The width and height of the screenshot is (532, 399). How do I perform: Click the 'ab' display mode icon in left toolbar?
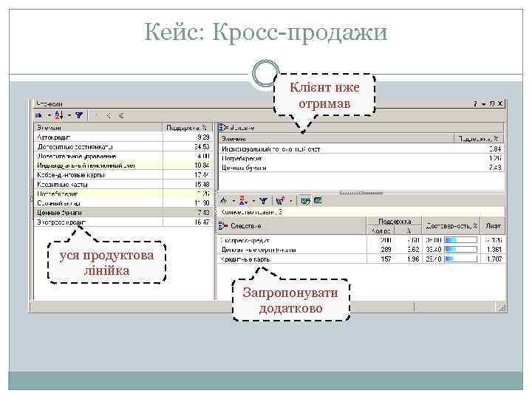(x=39, y=116)
